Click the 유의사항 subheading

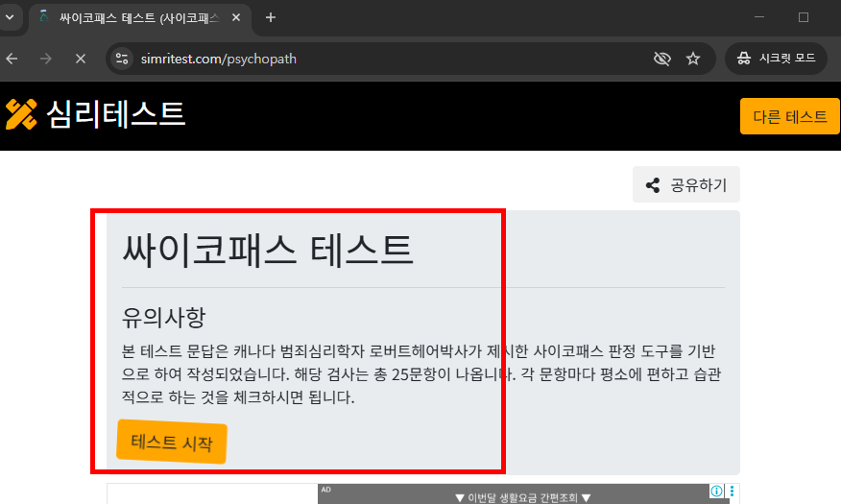tap(163, 318)
